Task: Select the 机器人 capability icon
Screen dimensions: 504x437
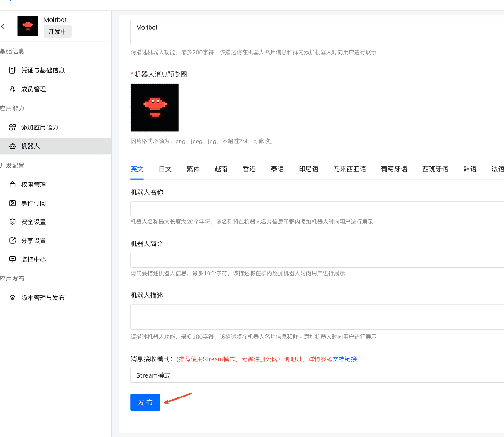Action: (13, 146)
